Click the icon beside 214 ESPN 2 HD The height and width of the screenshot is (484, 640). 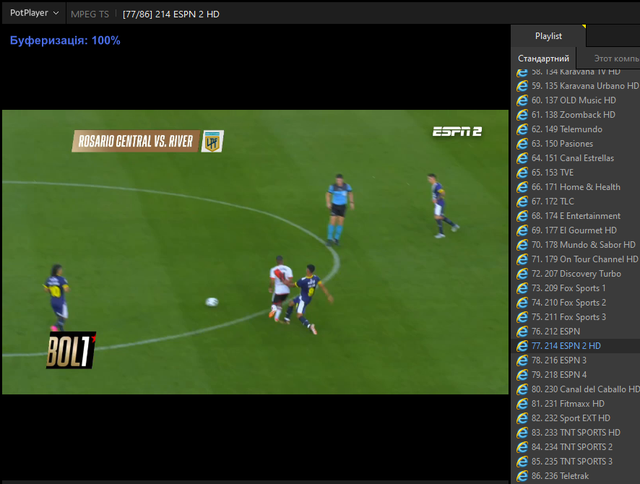tap(522, 346)
